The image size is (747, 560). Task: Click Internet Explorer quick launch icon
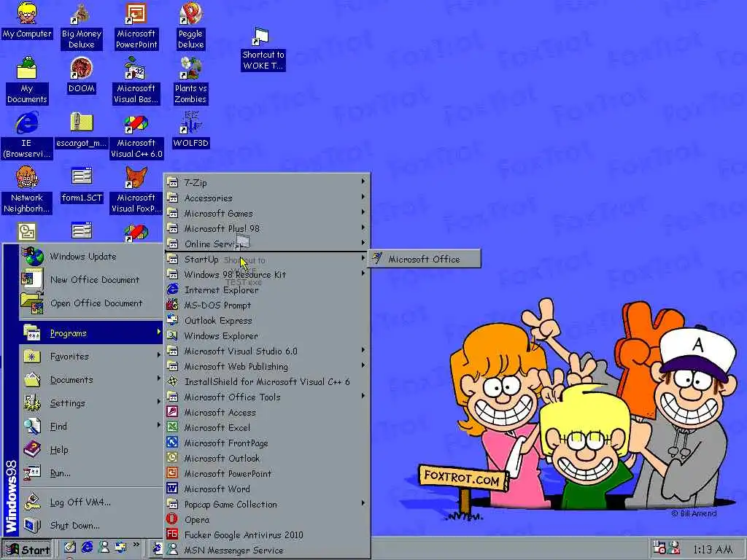[x=87, y=548]
